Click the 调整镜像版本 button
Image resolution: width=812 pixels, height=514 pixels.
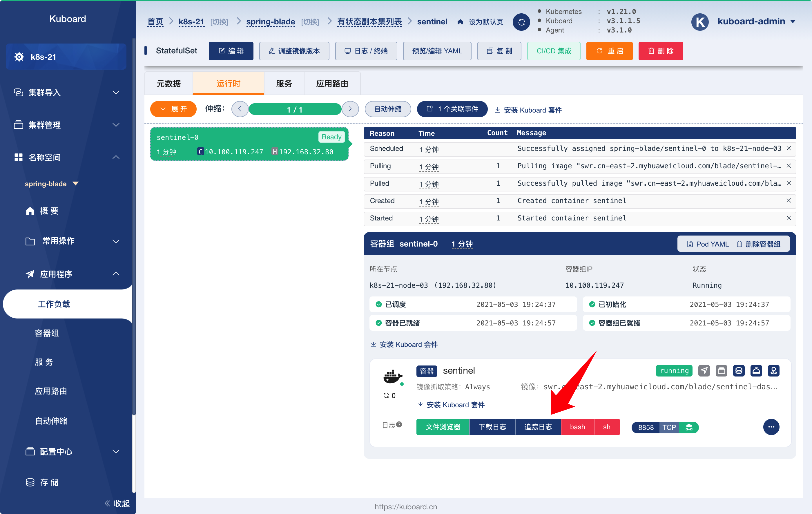(x=294, y=51)
